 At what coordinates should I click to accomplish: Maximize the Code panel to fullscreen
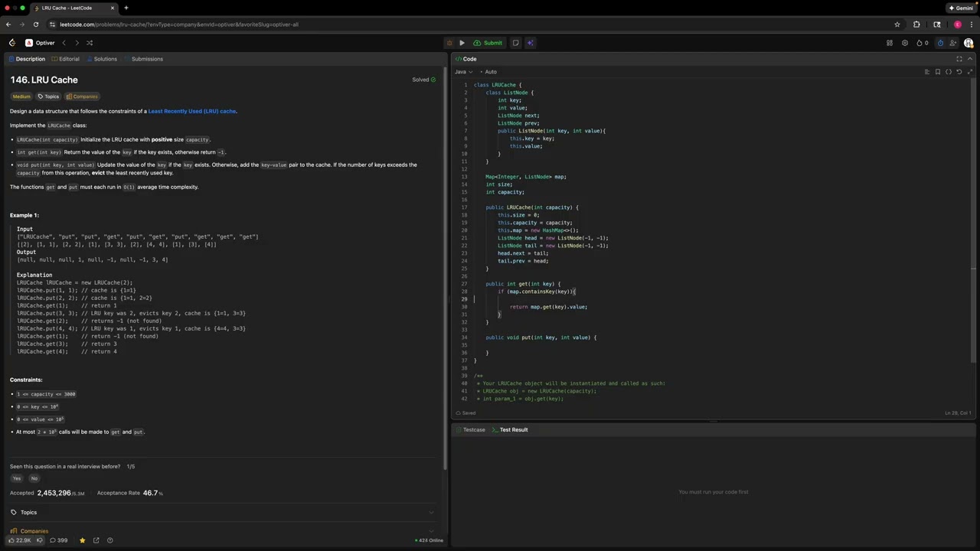(x=959, y=59)
